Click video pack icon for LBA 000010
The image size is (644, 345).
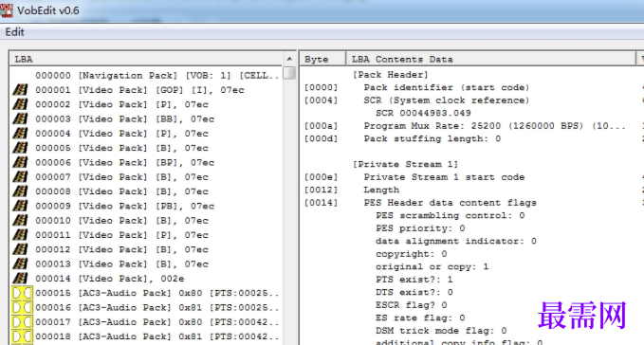coord(20,220)
